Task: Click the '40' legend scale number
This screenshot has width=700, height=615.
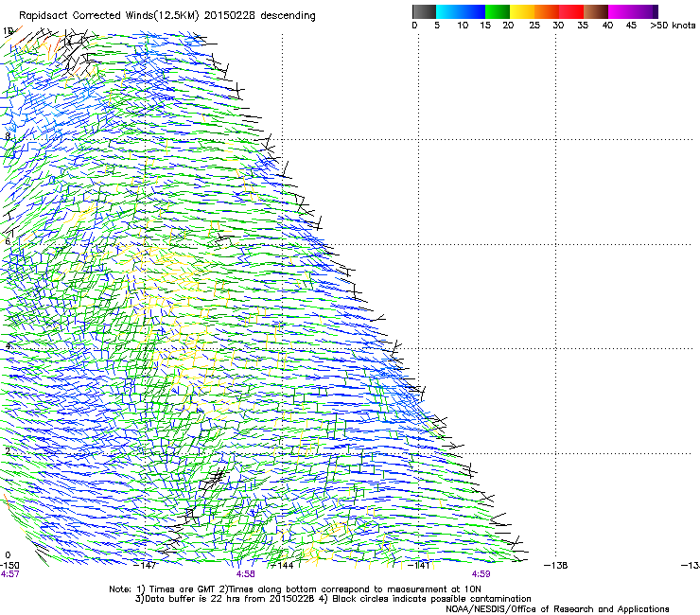Action: coord(607,26)
